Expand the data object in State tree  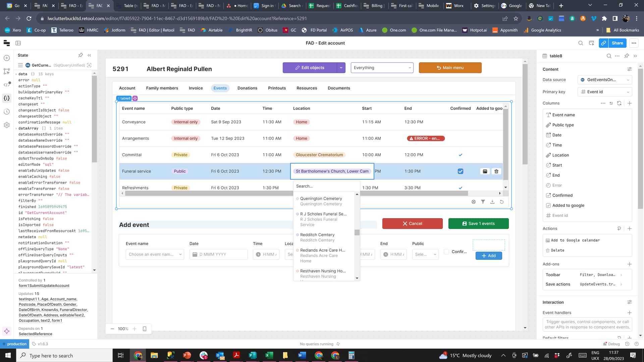pos(16,74)
